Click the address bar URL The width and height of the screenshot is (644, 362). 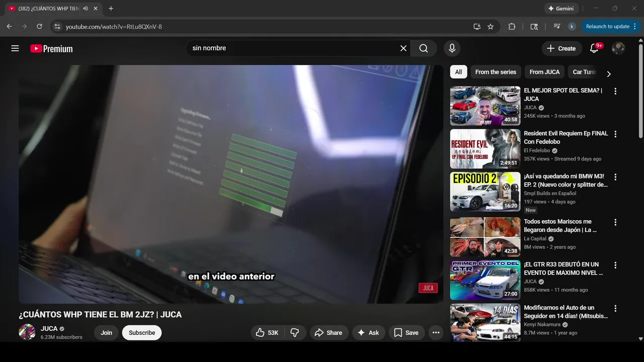[114, 27]
